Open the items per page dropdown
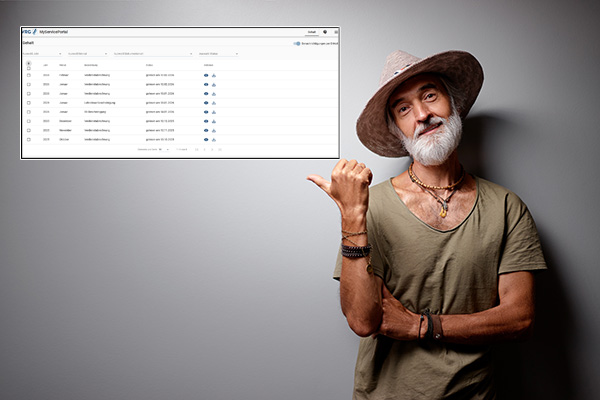The height and width of the screenshot is (400, 600). click(x=160, y=149)
